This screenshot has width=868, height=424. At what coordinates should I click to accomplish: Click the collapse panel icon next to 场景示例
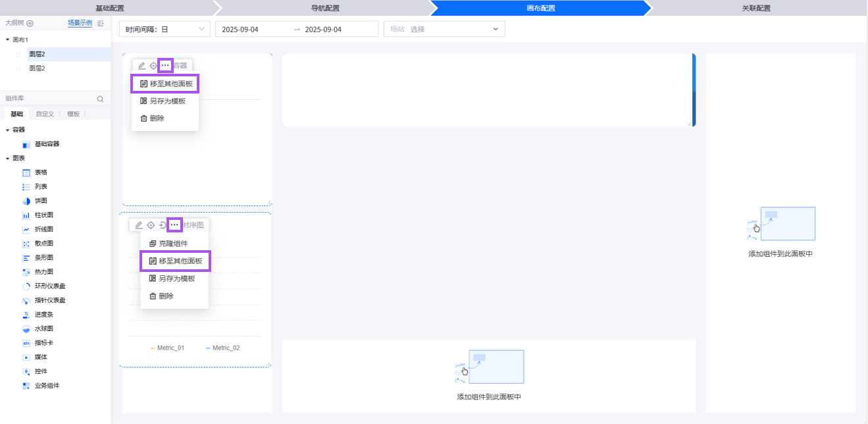pyautogui.click(x=101, y=23)
